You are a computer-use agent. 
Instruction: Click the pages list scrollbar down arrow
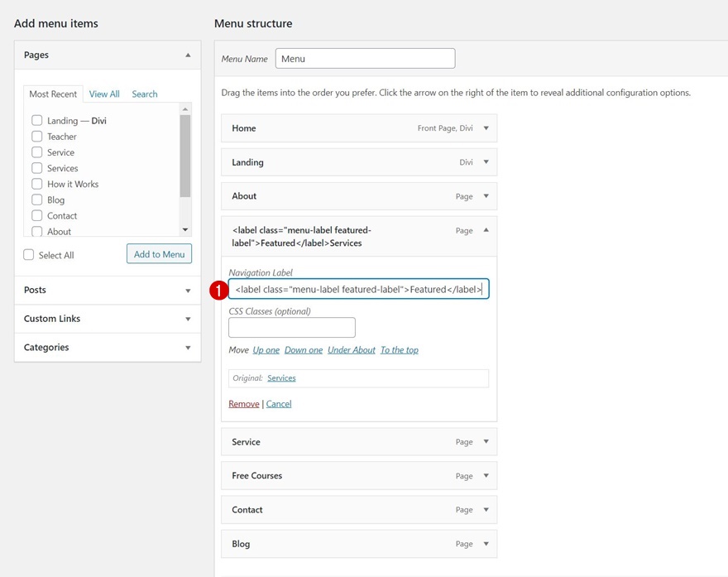coord(185,230)
